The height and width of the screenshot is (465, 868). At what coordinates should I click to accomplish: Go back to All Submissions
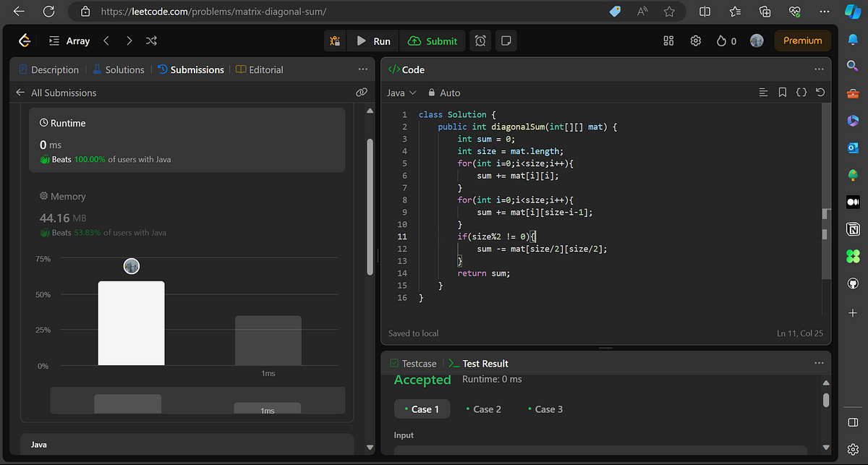[56, 93]
